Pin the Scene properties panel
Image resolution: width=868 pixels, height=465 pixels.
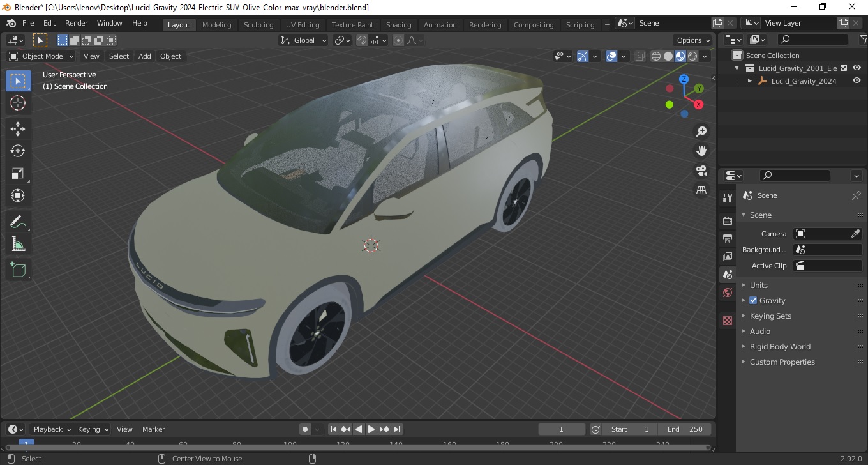coord(857,195)
